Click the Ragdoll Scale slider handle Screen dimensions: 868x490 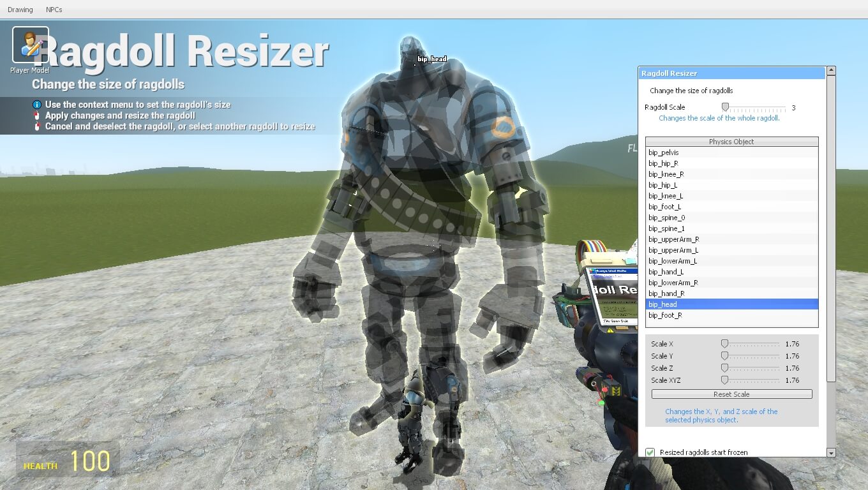pos(725,107)
